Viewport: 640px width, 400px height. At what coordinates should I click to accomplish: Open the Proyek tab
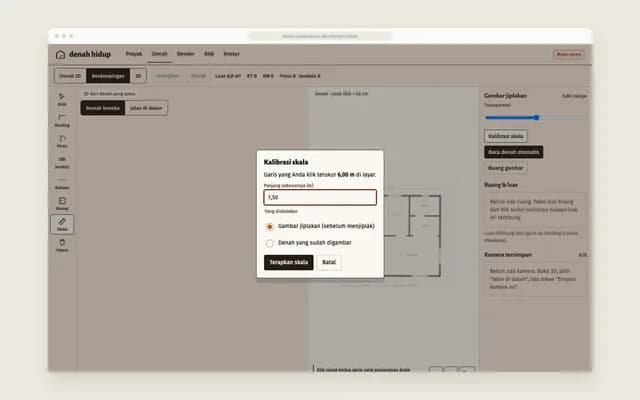134,54
